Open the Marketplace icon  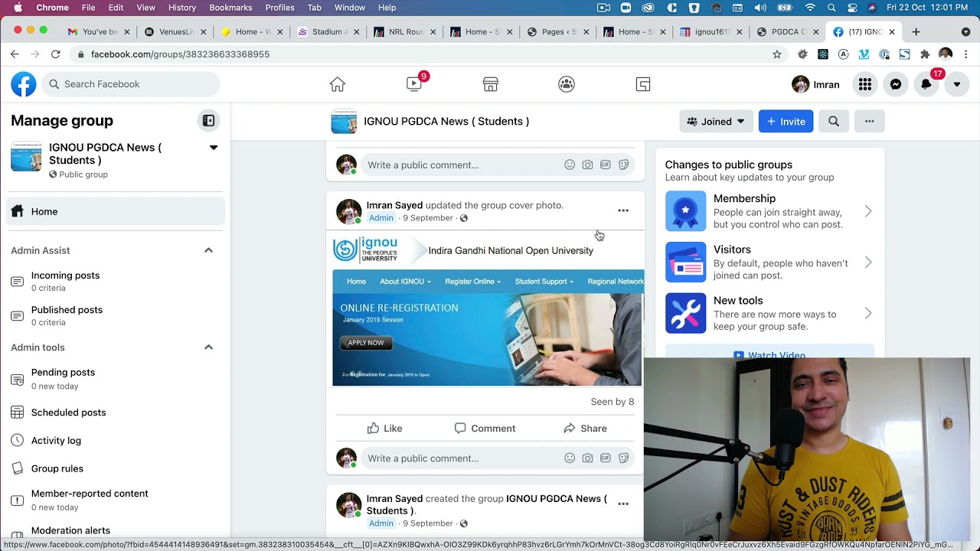[x=491, y=84]
